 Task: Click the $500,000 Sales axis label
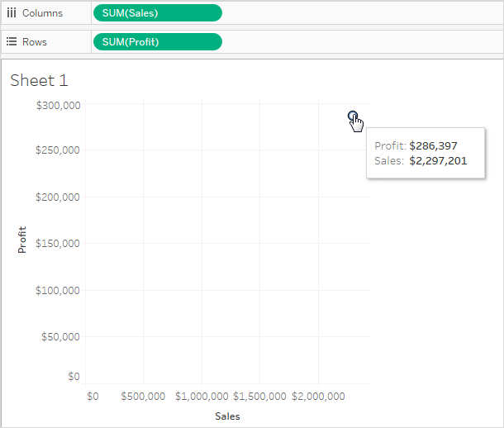[143, 397]
